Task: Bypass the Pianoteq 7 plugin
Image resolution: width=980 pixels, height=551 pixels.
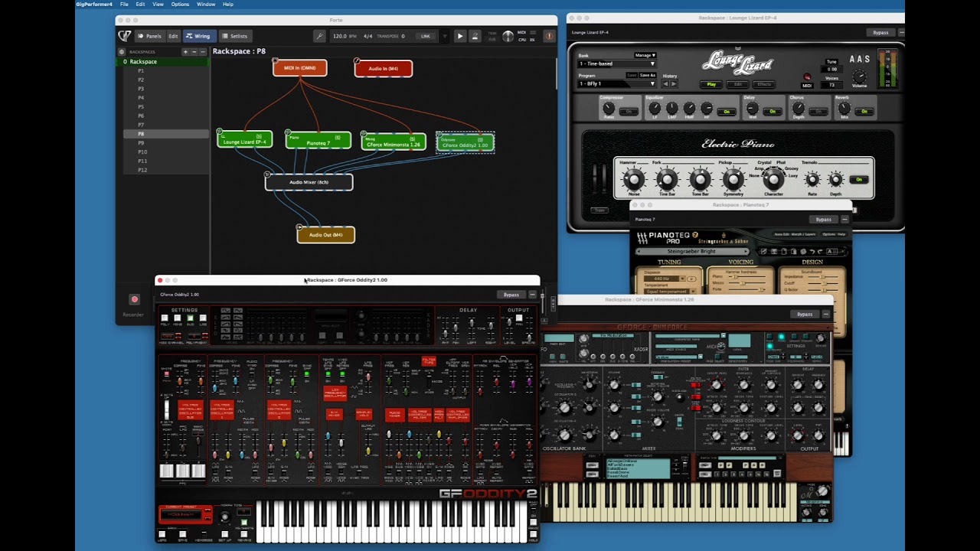Action: (824, 220)
